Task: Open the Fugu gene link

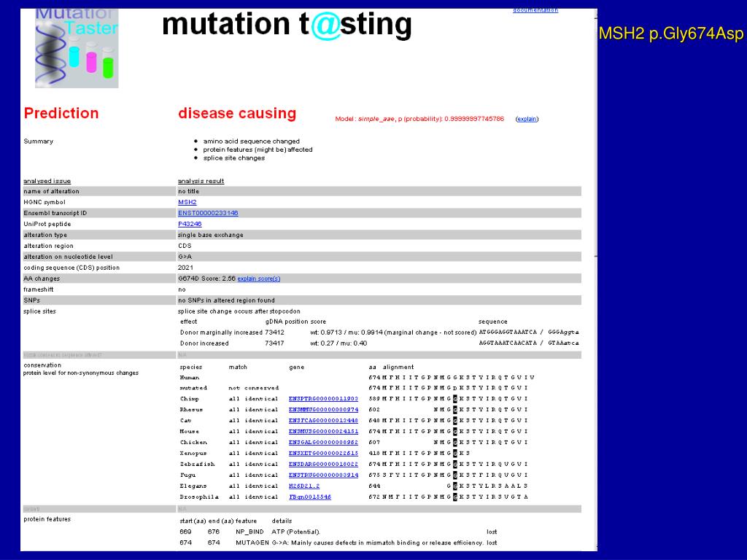Action: [x=323, y=475]
